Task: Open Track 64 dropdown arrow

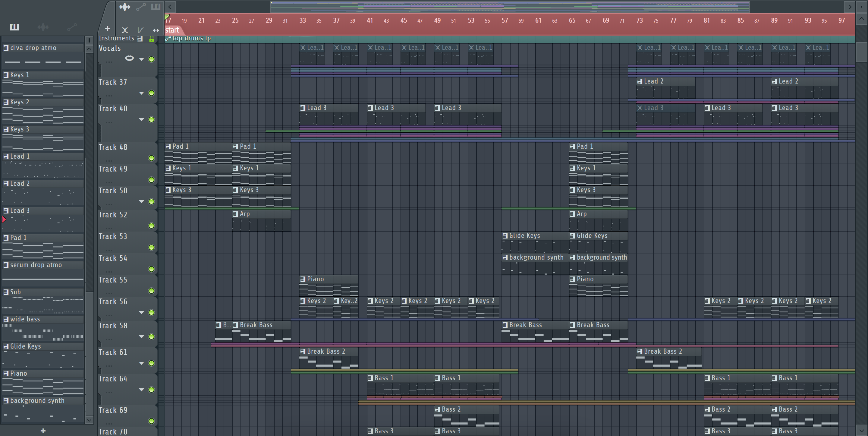Action: click(142, 390)
